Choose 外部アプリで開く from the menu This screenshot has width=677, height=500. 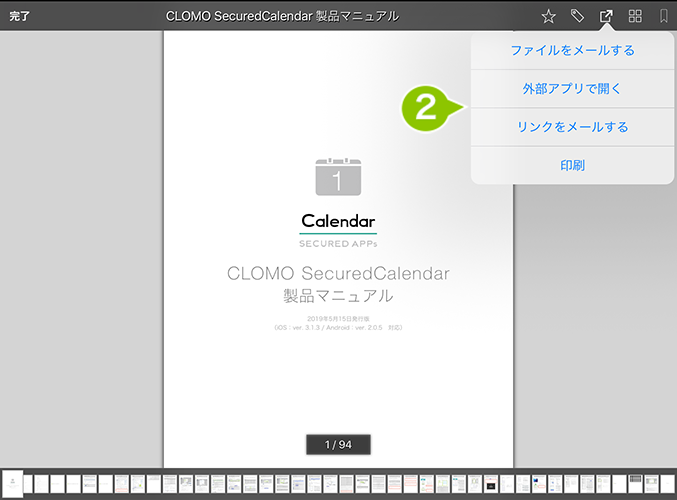pos(573,89)
